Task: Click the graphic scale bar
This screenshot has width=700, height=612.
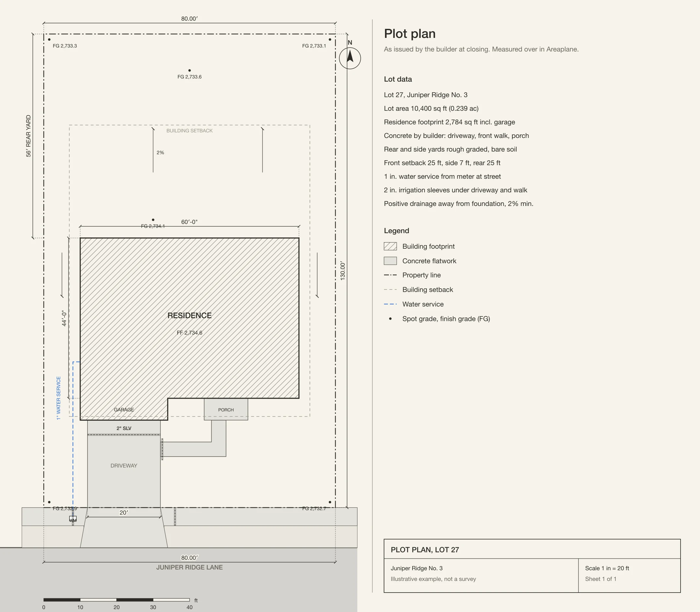Action: (117, 600)
